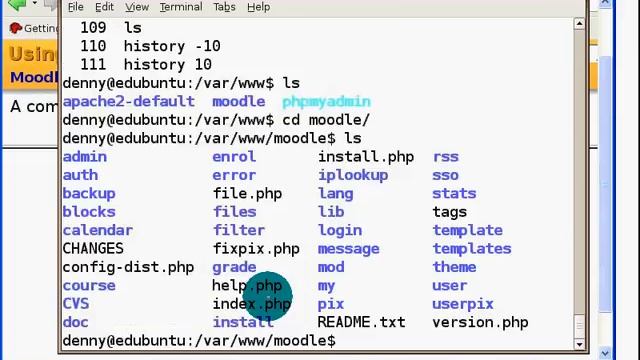
Task: Click history line '111 history 10'
Action: [x=146, y=64]
